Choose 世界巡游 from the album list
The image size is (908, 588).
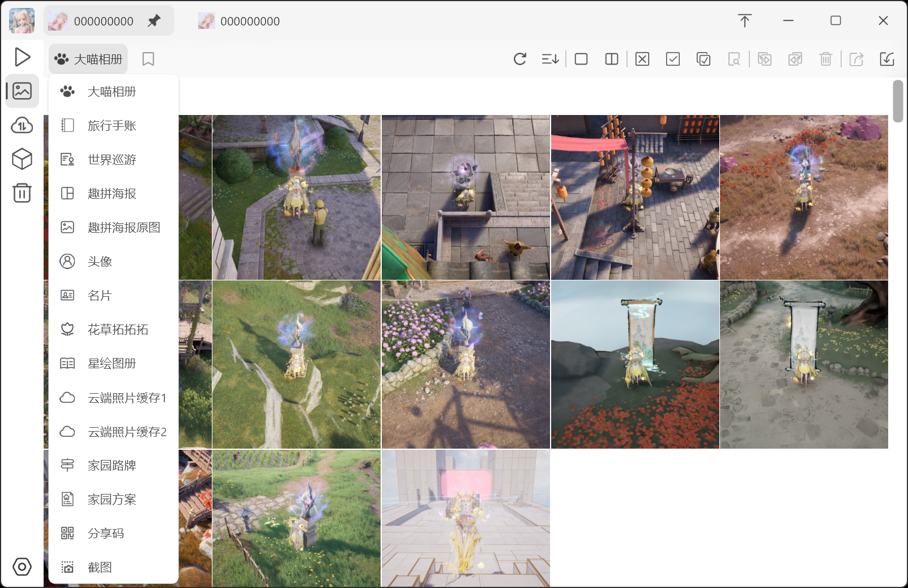[113, 160]
